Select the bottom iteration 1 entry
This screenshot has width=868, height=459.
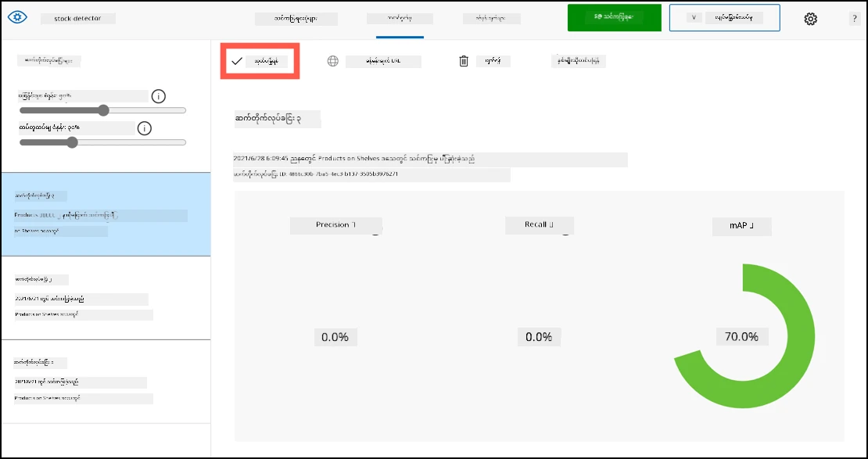point(106,382)
